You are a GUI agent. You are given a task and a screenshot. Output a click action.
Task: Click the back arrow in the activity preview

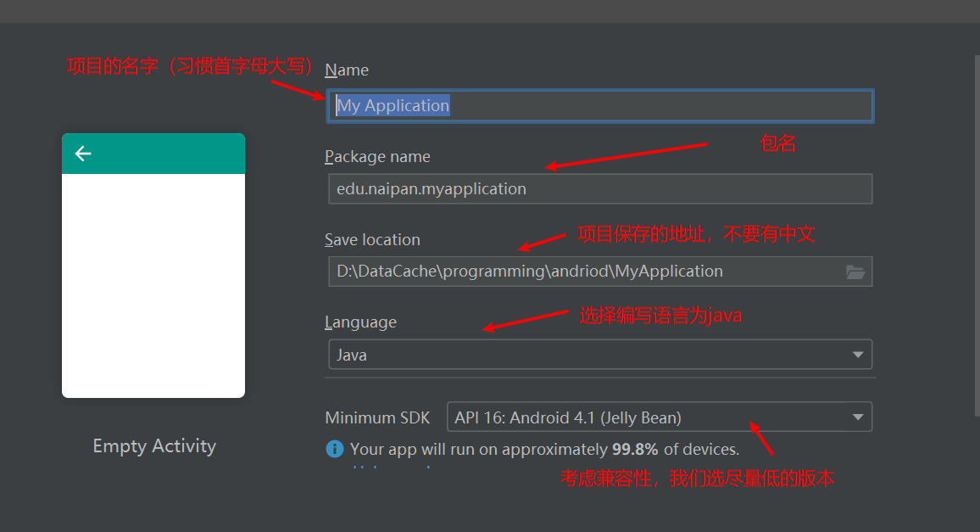pos(82,154)
